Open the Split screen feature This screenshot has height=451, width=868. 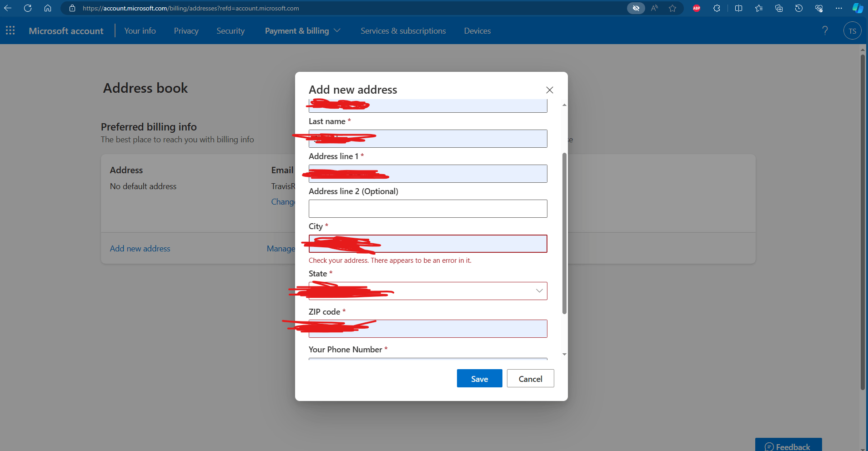tap(738, 8)
